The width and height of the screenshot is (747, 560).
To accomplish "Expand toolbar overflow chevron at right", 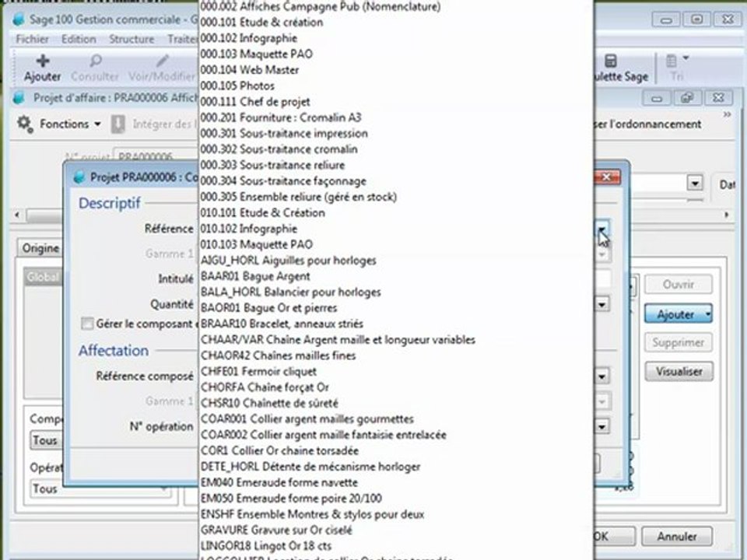I will pos(727,114).
